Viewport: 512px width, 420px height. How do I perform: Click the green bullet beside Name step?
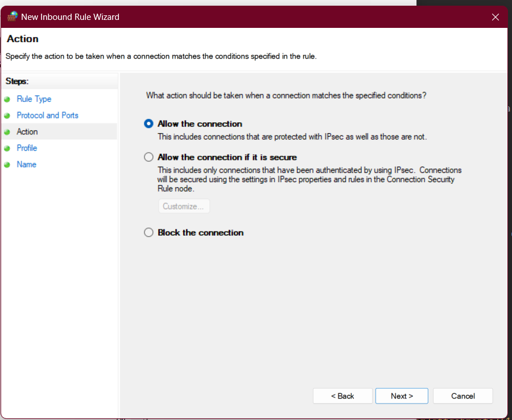tap(7, 165)
